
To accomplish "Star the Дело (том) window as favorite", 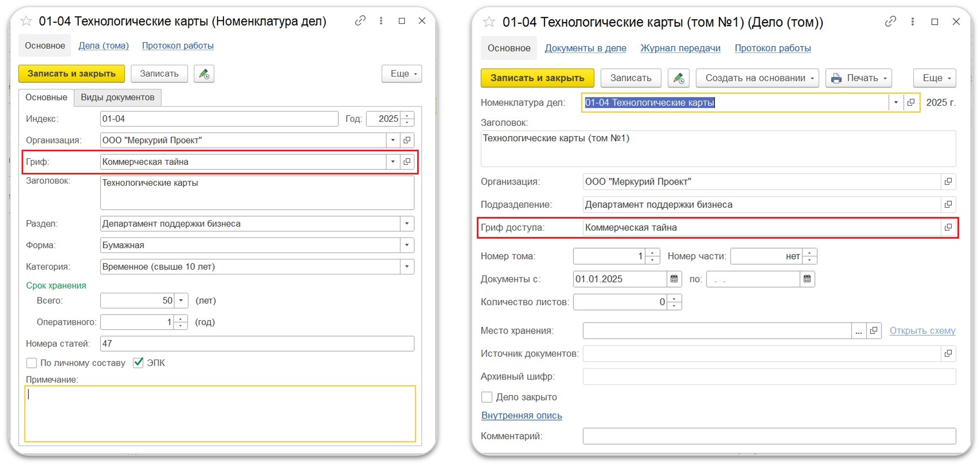I will point(489,22).
